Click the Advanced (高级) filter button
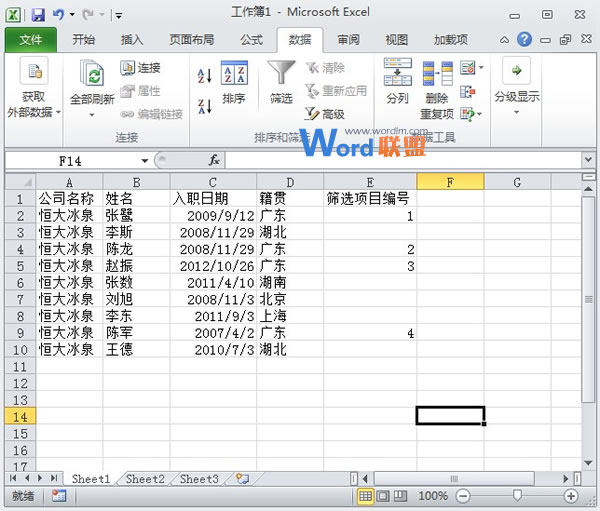Screen dimensions: 600x511 (325, 114)
